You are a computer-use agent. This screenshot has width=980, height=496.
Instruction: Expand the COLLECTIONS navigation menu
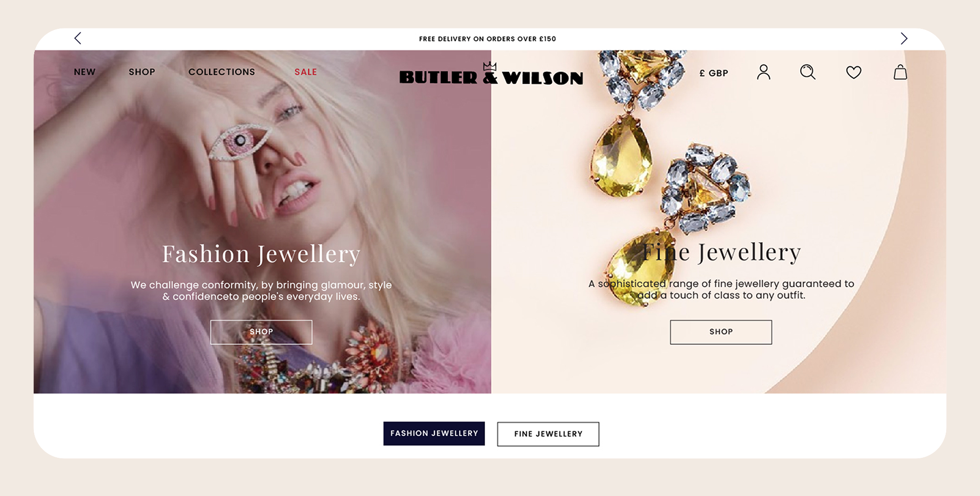click(222, 72)
